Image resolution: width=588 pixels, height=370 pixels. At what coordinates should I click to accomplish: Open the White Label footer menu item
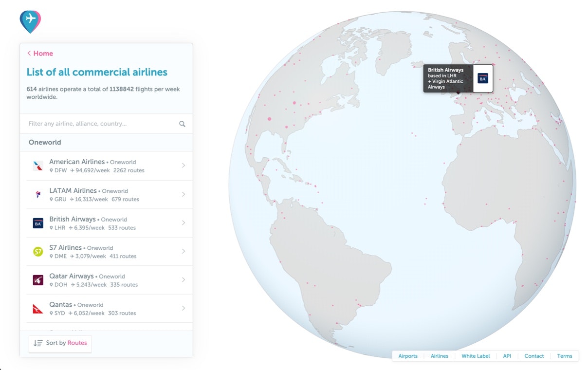point(476,356)
